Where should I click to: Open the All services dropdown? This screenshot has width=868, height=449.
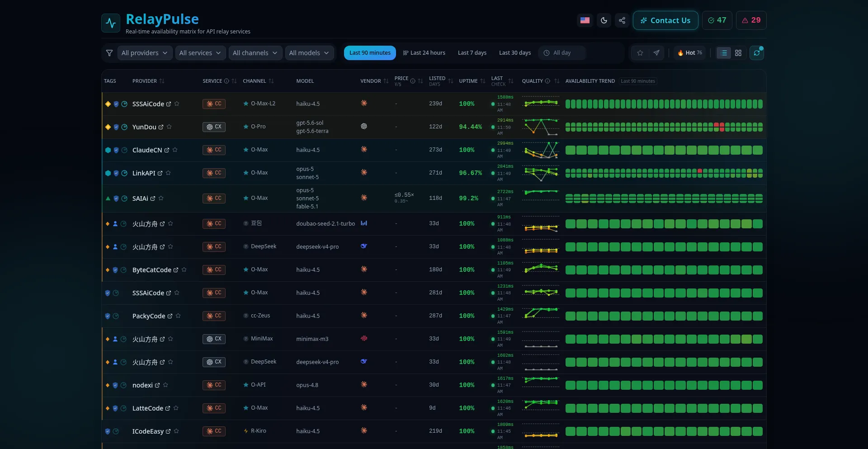(200, 53)
